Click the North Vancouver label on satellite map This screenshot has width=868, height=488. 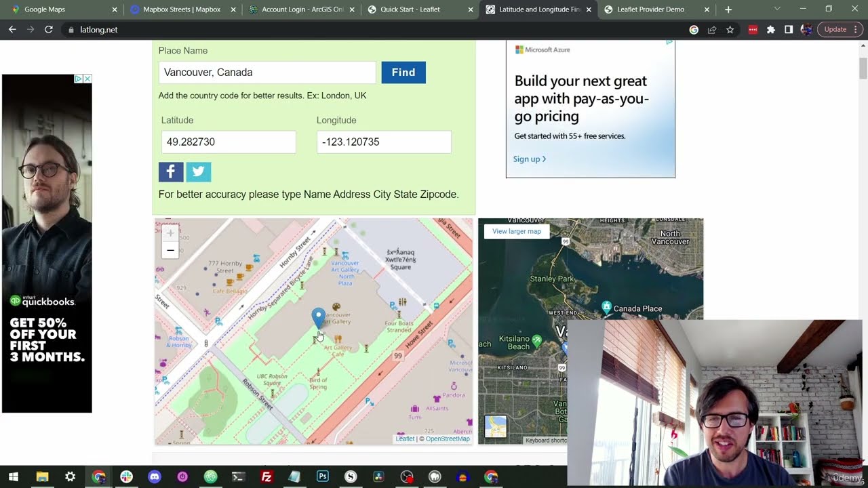[x=670, y=238]
